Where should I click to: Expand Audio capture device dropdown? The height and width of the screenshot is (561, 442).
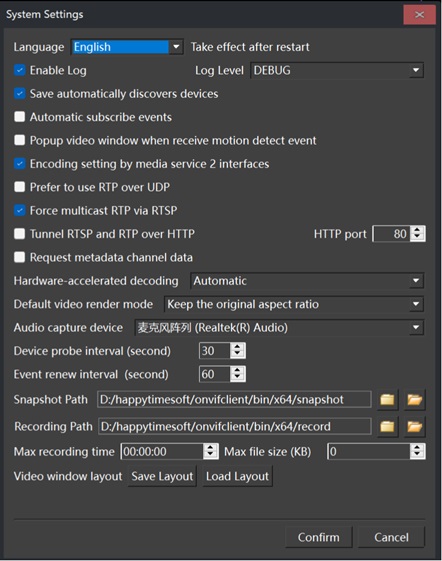(x=279, y=327)
